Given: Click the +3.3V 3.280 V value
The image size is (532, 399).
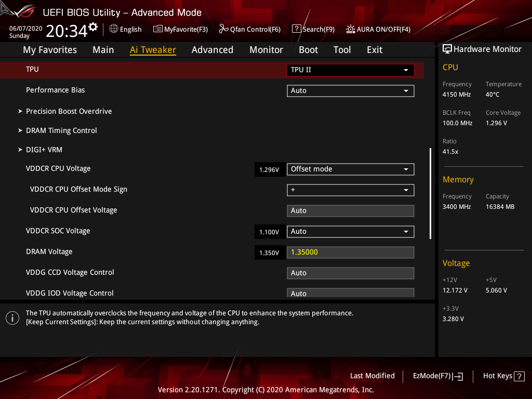Looking at the screenshot, I should pyautogui.click(x=453, y=319).
